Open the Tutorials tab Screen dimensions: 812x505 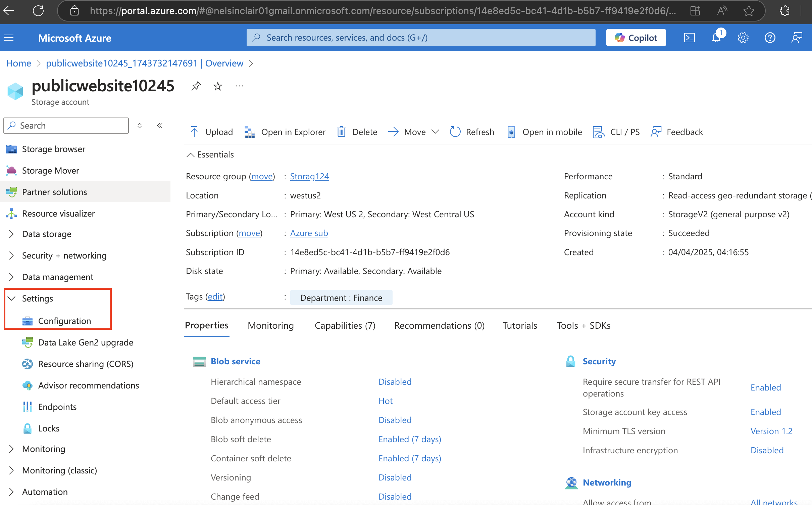pyautogui.click(x=520, y=325)
